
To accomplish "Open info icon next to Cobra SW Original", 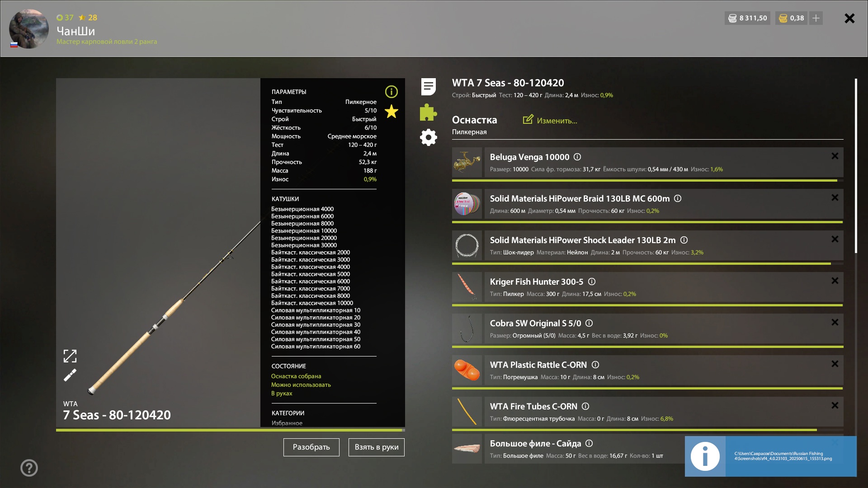I will point(589,323).
